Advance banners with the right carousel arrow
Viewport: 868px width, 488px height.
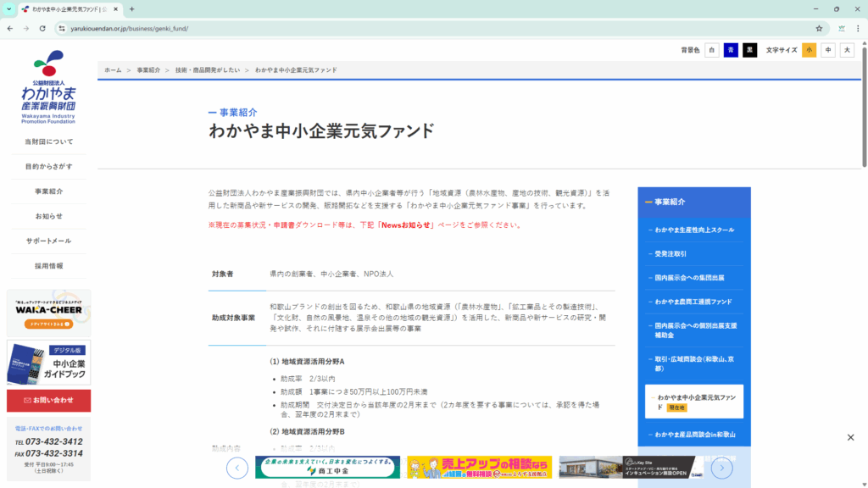point(721,468)
